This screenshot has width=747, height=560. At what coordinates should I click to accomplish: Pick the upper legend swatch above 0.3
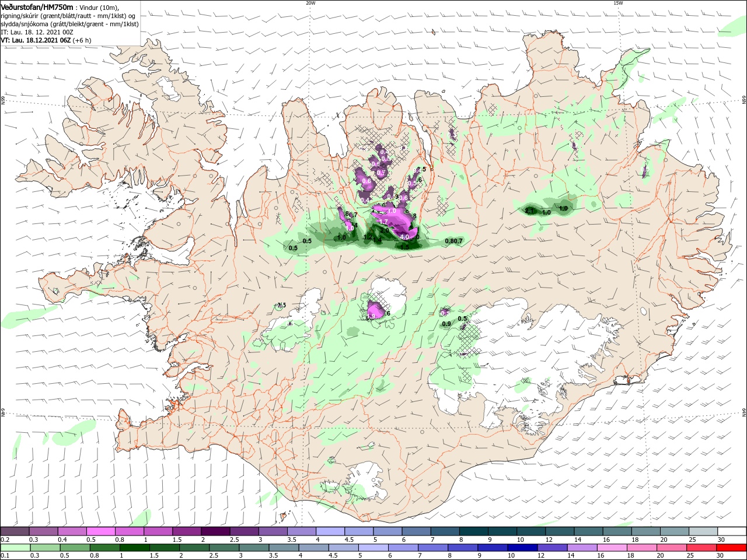(x=43, y=531)
